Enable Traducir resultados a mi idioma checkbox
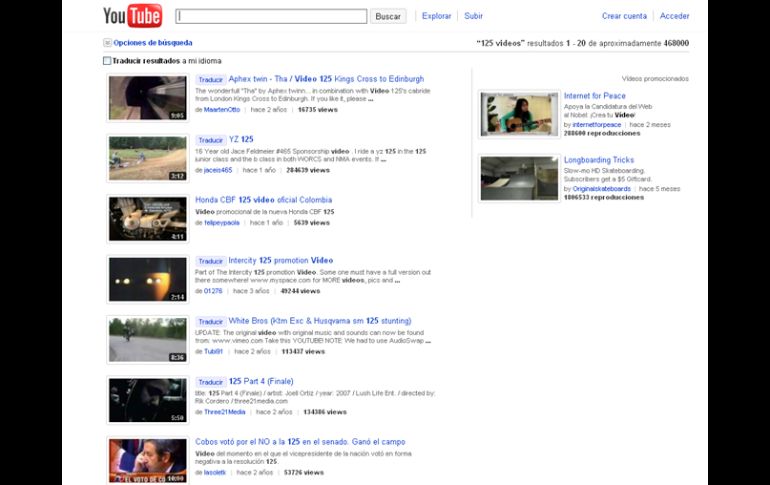This screenshot has height=485, width=770. (108, 61)
